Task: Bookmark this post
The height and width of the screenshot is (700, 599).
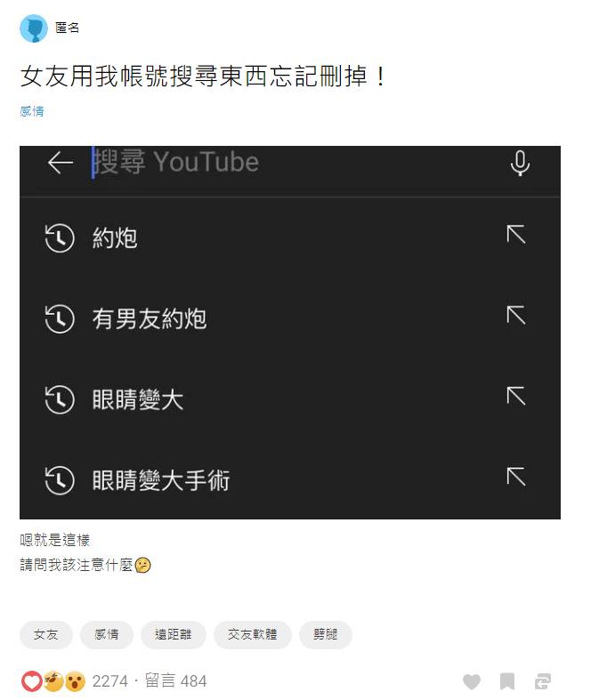Action: click(x=507, y=681)
